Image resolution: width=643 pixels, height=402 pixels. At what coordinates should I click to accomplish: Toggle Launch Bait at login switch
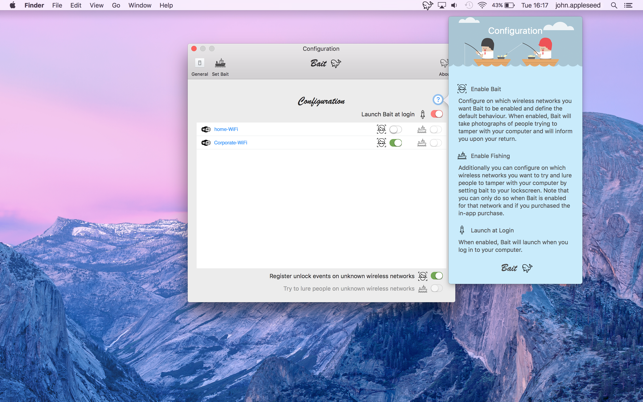click(436, 114)
